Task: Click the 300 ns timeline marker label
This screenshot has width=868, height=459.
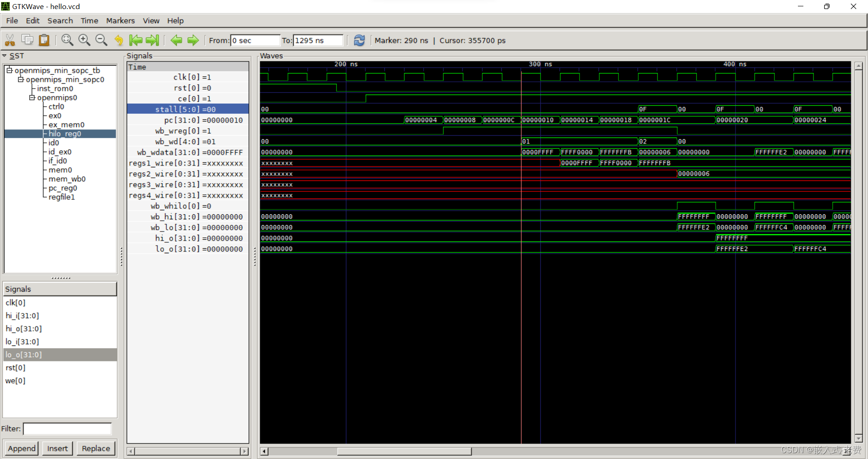Action: [x=540, y=64]
